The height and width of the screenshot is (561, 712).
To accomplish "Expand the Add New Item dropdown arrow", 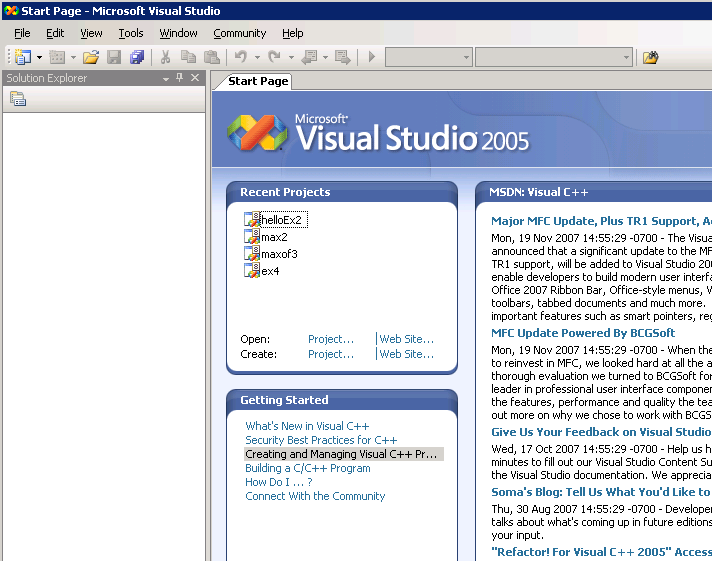I will [73, 57].
